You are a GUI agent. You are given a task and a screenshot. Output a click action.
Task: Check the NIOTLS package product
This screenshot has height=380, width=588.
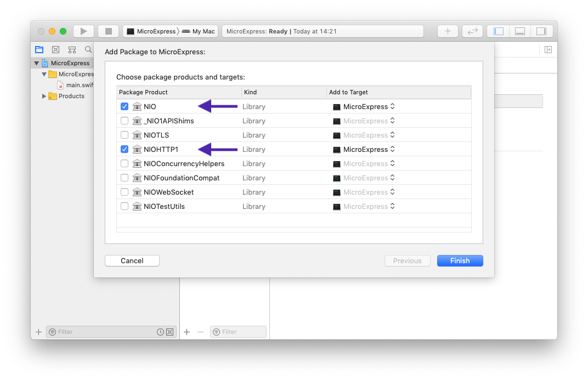coord(125,135)
